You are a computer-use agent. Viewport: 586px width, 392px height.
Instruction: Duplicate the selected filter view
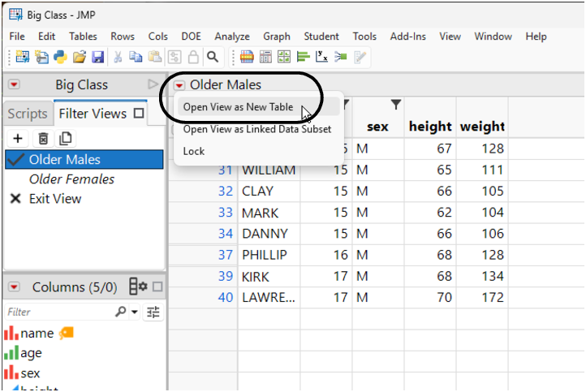pyautogui.click(x=66, y=139)
